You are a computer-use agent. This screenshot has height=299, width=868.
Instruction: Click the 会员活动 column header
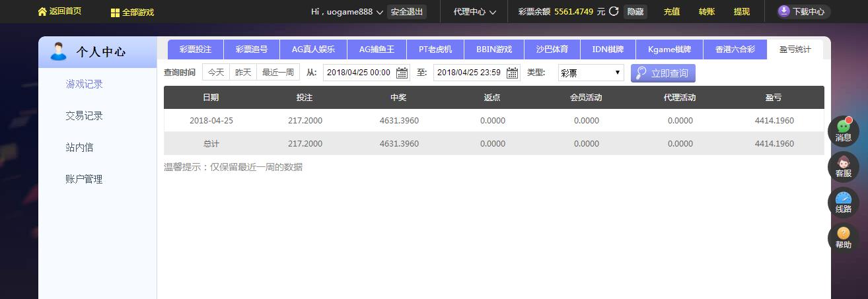coord(586,98)
